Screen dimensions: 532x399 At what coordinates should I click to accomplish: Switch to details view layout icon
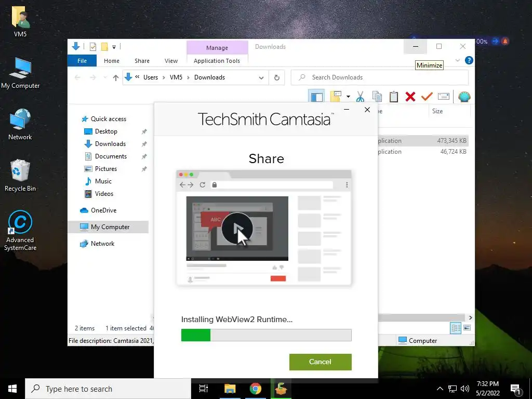(456, 328)
